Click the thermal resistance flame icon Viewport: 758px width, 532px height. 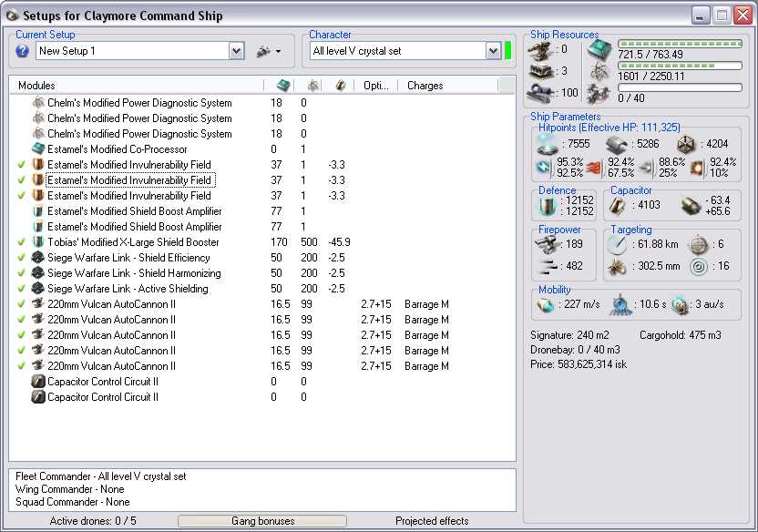tap(594, 168)
